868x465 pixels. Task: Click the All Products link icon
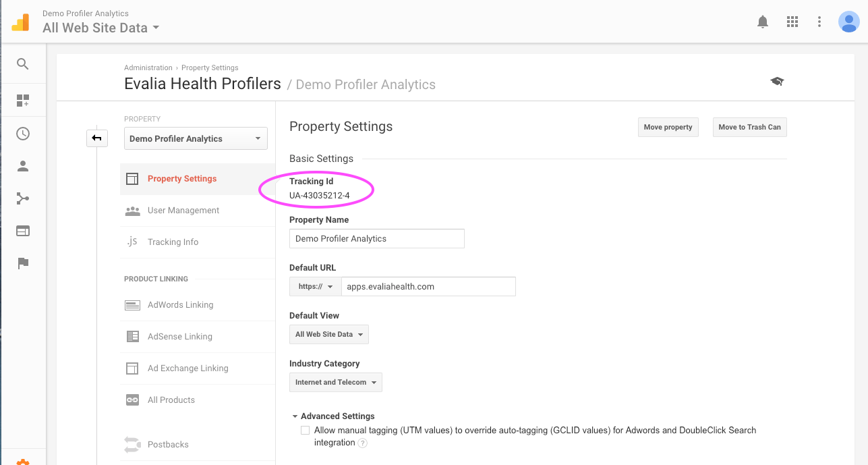[132, 400]
